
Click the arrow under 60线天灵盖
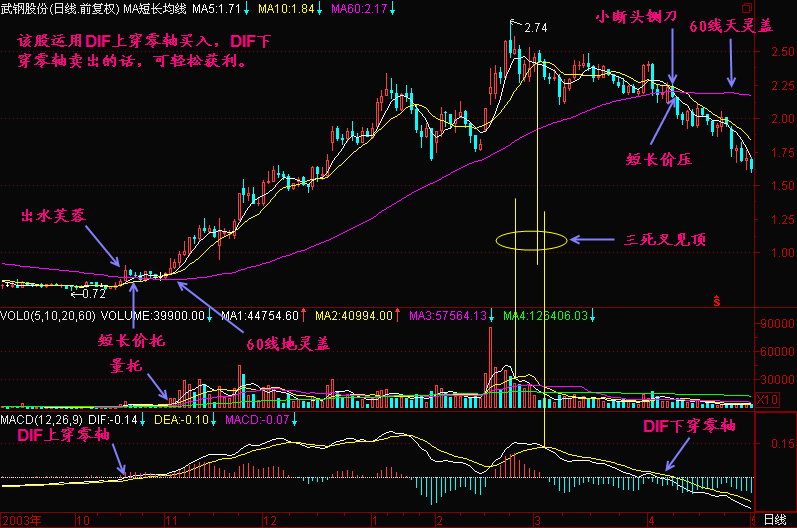(732, 69)
